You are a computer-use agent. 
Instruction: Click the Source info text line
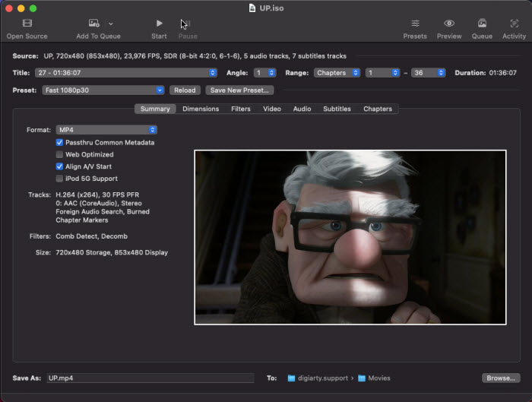click(x=195, y=56)
